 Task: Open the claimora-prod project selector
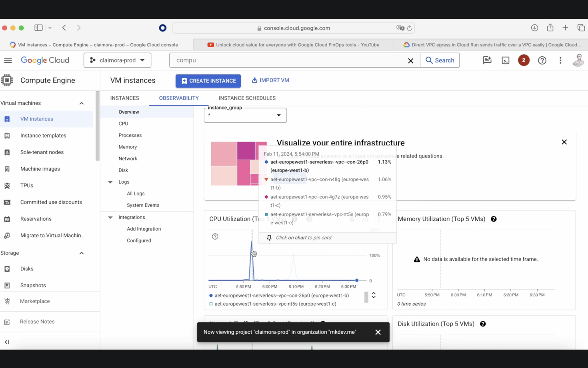[x=117, y=60]
